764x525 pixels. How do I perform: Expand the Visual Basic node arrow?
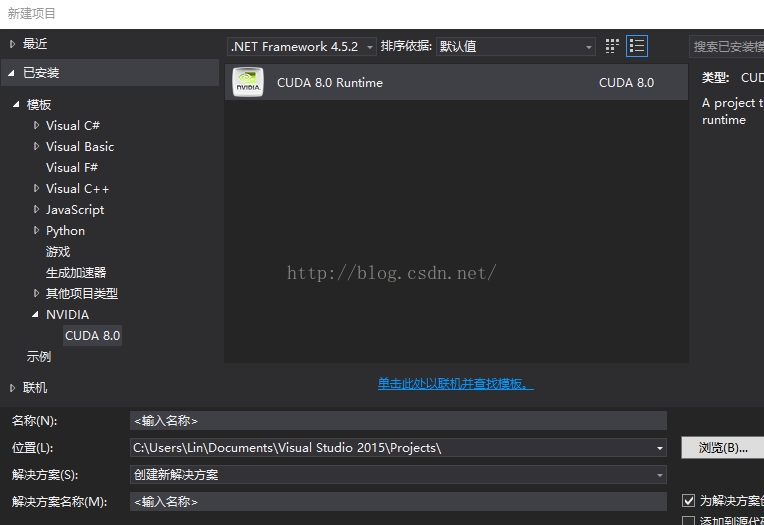point(37,146)
